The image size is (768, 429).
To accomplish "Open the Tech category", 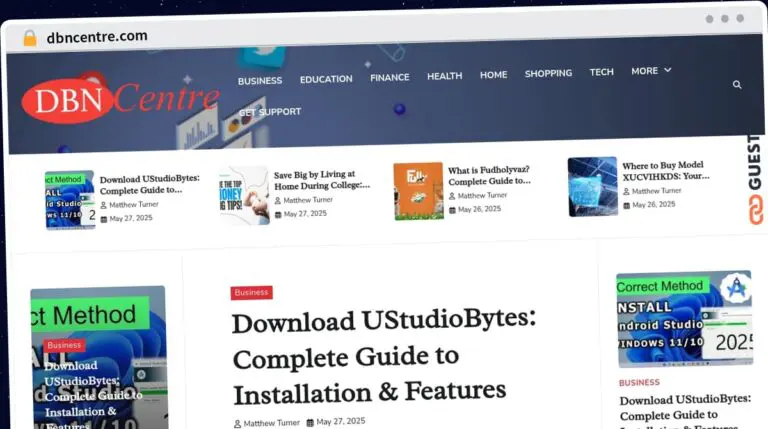I will pyautogui.click(x=601, y=72).
